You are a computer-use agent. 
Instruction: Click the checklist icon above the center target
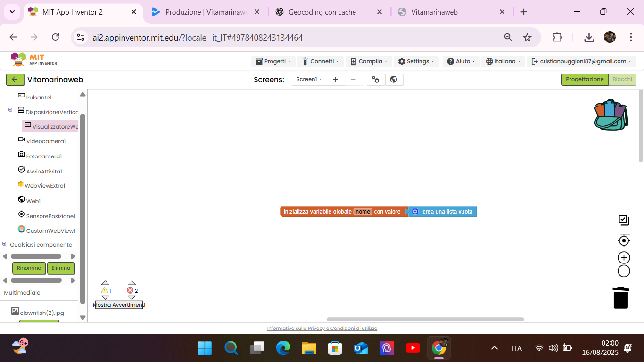624,220
